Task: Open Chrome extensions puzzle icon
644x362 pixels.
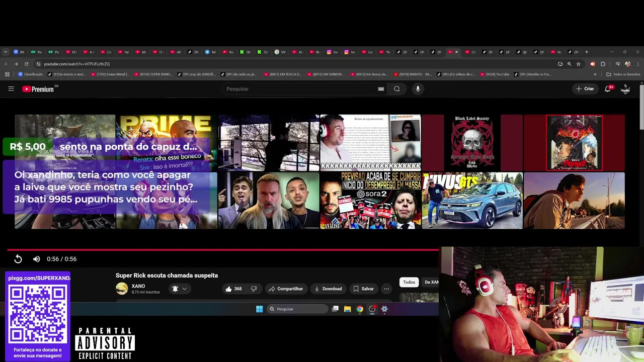Action: (603, 64)
